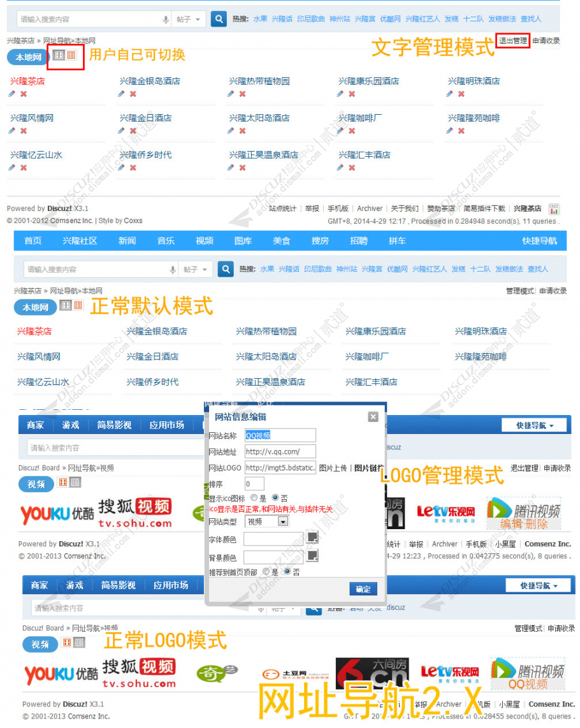Click the picker icon beside 背景颜色 field
This screenshot has height=728, width=580.
pyautogui.click(x=312, y=556)
